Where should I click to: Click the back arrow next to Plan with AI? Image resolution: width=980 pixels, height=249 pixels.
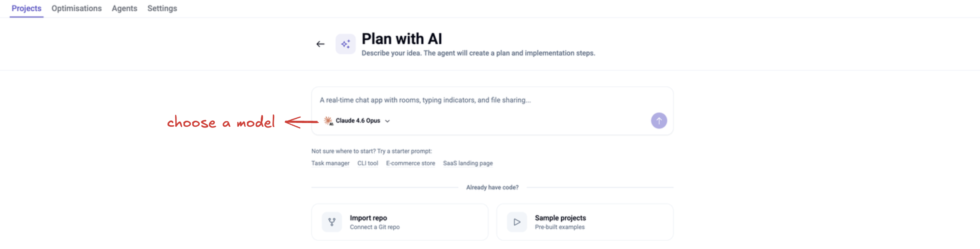coord(320,43)
